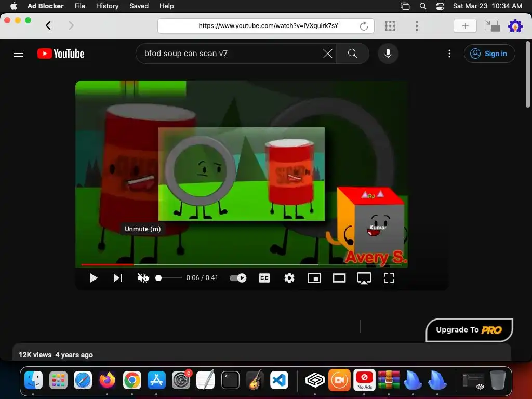Adjust the volume slider

169,278
